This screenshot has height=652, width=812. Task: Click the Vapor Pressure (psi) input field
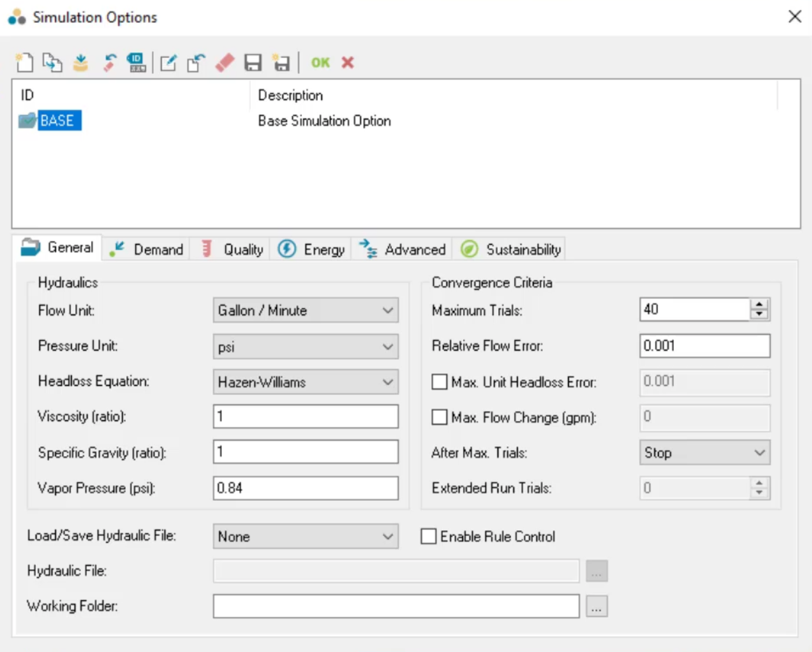pyautogui.click(x=306, y=488)
